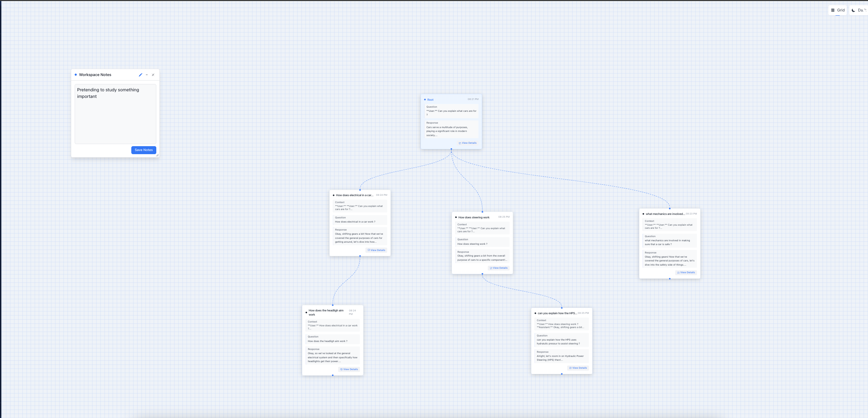The width and height of the screenshot is (868, 418).
Task: Select the Root node title
Action: coord(430,100)
